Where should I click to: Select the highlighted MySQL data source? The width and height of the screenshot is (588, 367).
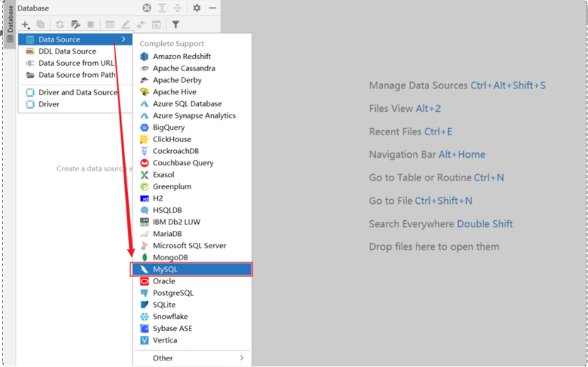[191, 269]
